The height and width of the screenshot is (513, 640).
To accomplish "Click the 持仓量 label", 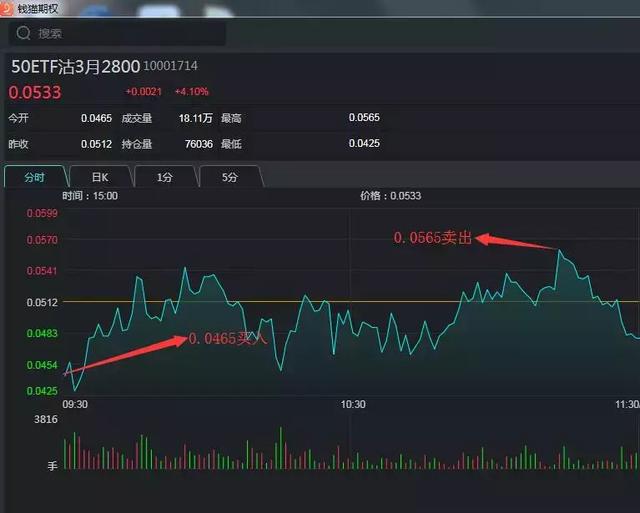I will [x=137, y=144].
